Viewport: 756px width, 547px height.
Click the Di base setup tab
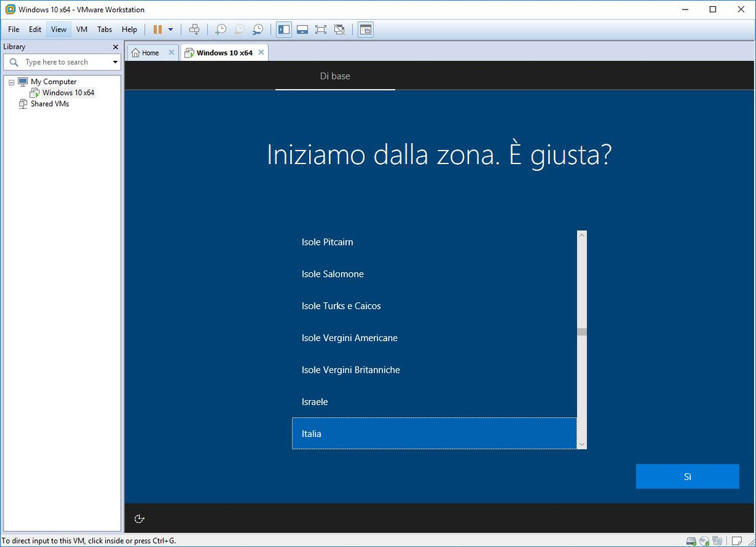point(335,76)
